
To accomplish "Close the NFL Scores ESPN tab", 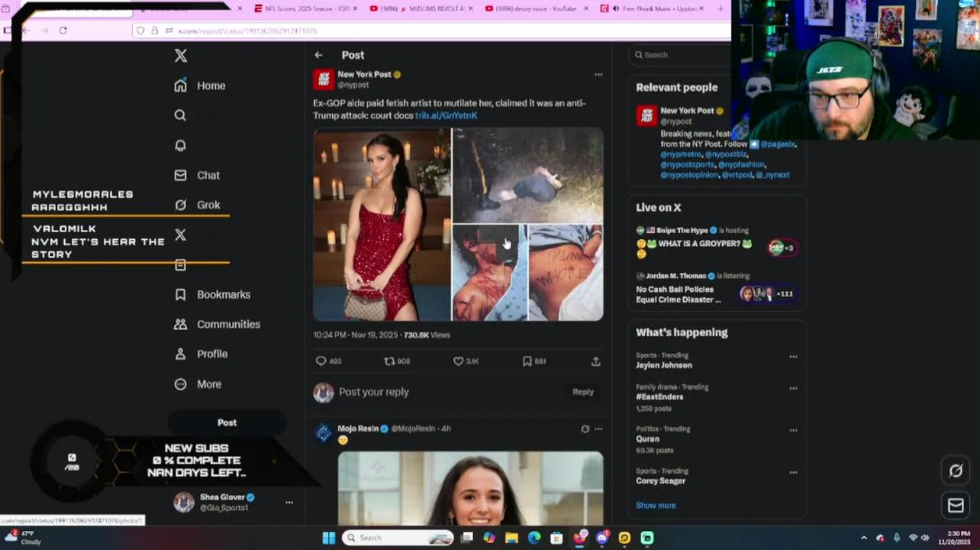I will pos(356,8).
